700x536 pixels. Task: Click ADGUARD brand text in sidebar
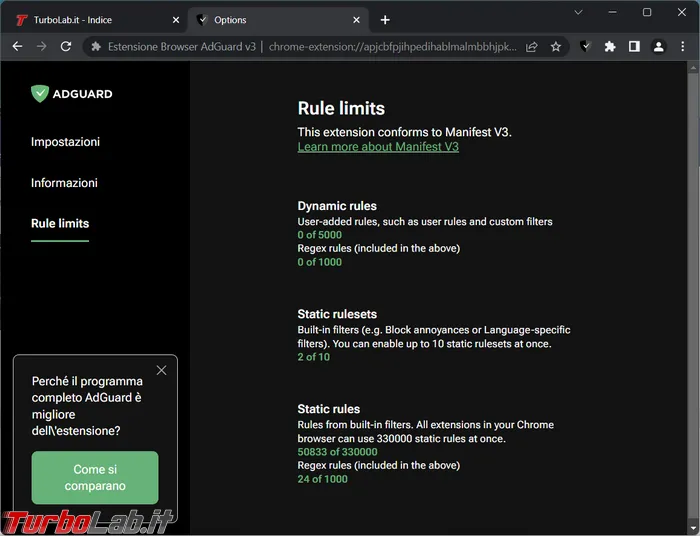click(x=83, y=94)
